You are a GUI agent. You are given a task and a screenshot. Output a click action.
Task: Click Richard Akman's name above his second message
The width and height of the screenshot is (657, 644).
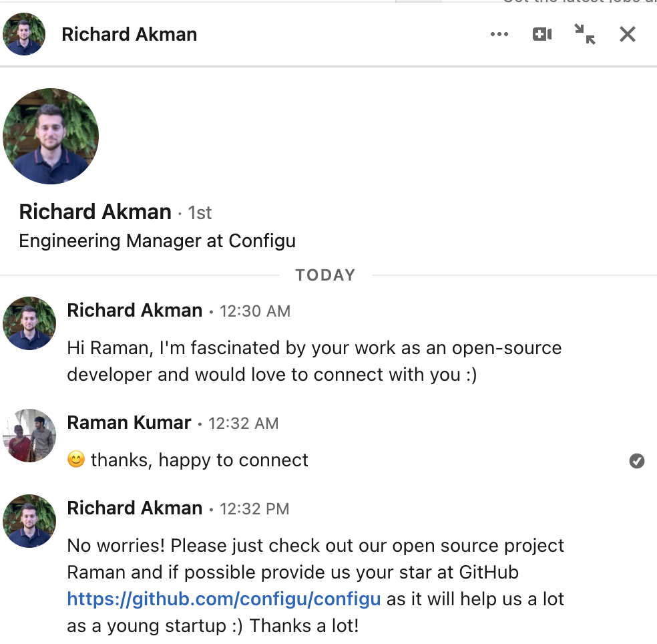tap(134, 508)
